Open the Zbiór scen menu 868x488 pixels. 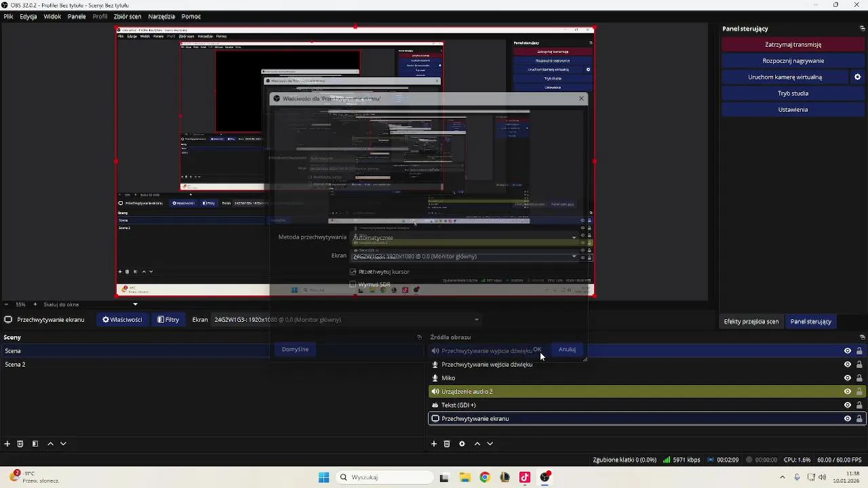pyautogui.click(x=128, y=16)
